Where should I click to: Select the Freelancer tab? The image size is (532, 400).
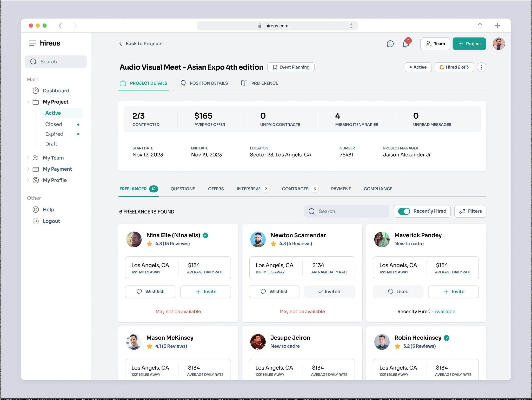click(139, 189)
